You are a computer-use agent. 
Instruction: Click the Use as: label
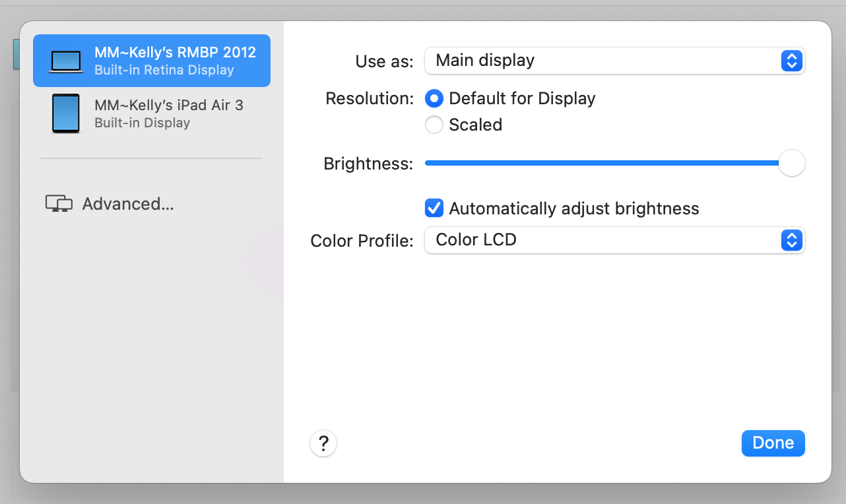point(384,61)
